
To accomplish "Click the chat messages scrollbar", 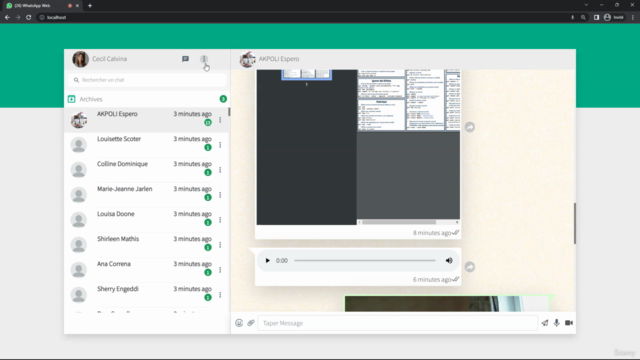I will [575, 224].
